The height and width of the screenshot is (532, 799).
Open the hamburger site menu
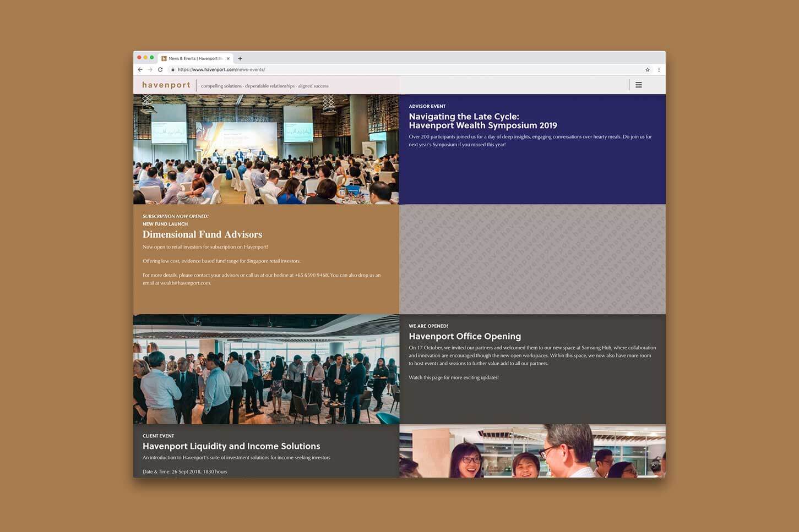(639, 85)
